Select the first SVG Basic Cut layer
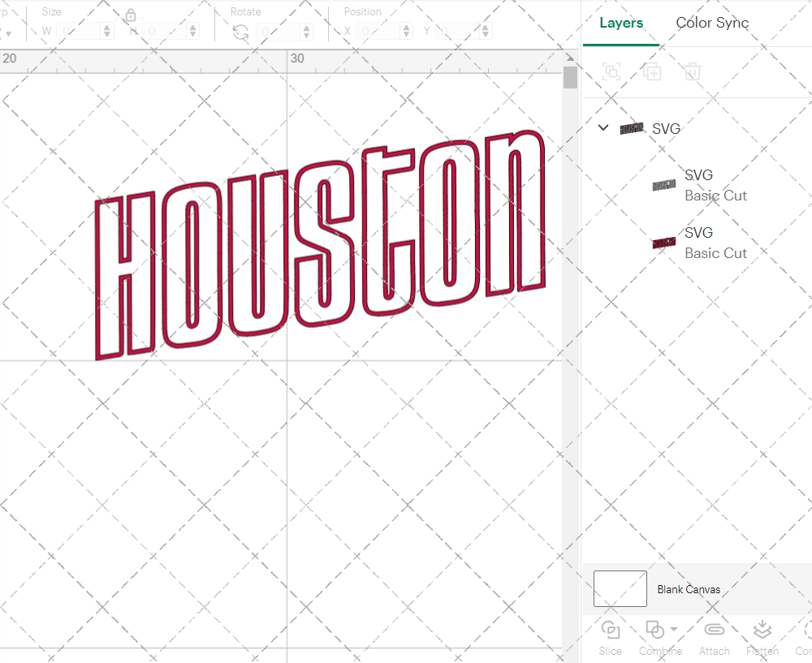The height and width of the screenshot is (663, 812). (x=715, y=185)
